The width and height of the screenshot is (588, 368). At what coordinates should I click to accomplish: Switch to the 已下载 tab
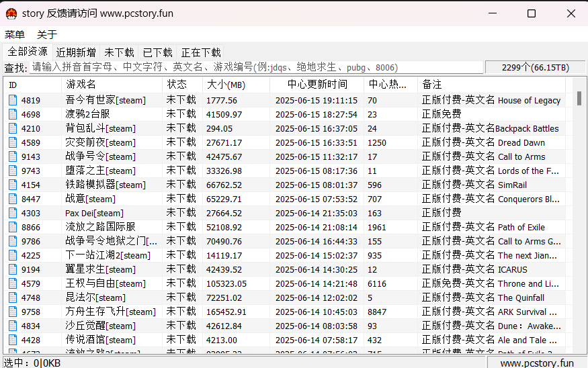[157, 52]
